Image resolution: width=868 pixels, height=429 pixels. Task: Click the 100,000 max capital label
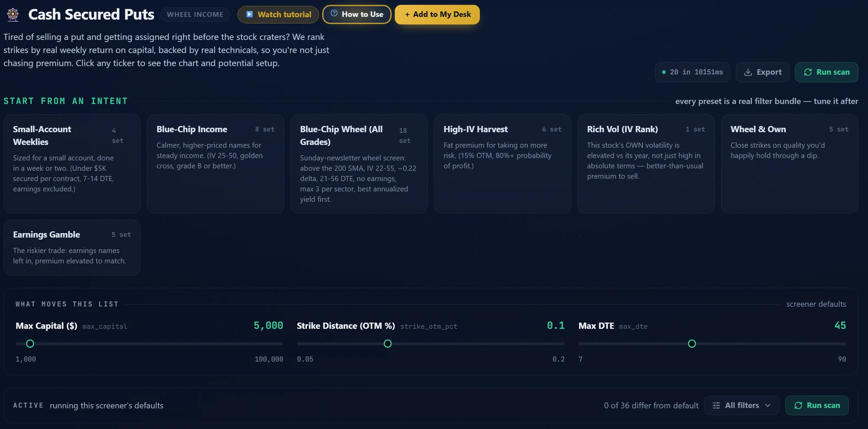[269, 359]
